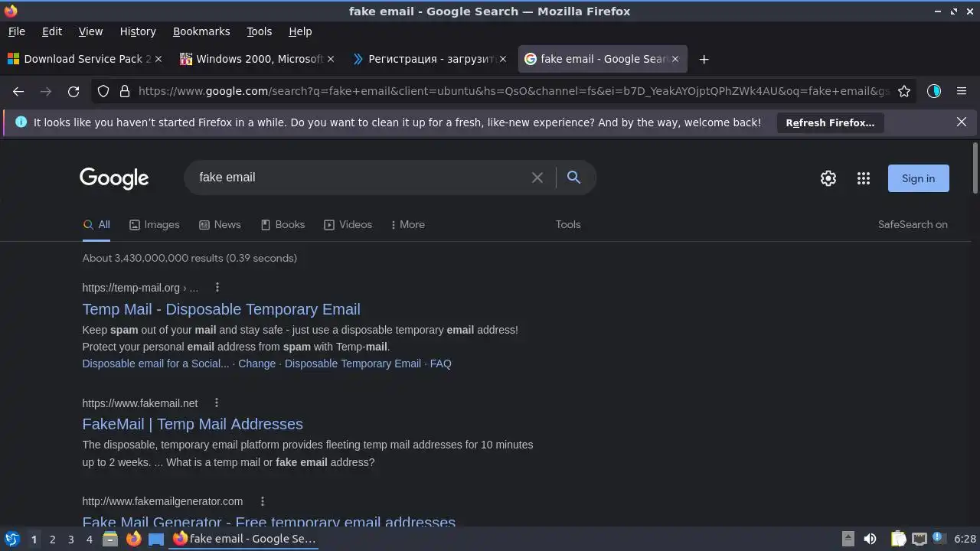Screen dimensions: 980x551
Task: Open the tracking protection shield icon
Action: 103,91
